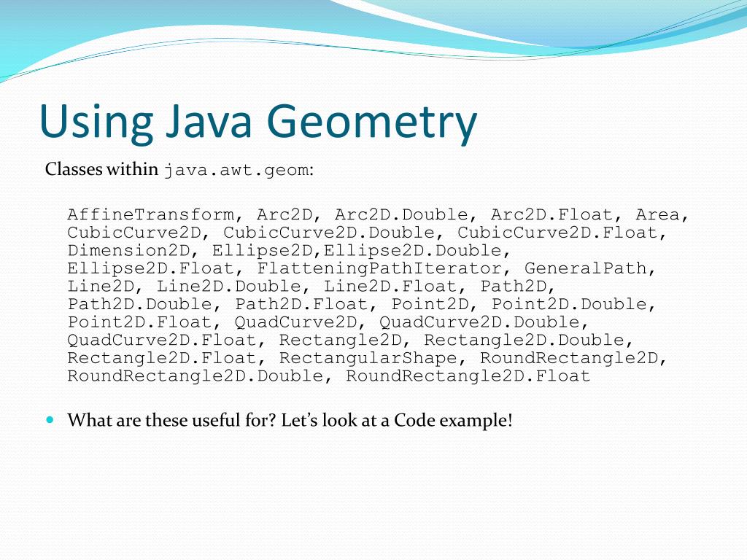The width and height of the screenshot is (747, 560).
Task: Click the 'java.awt.geom' package name
Action: point(236,170)
